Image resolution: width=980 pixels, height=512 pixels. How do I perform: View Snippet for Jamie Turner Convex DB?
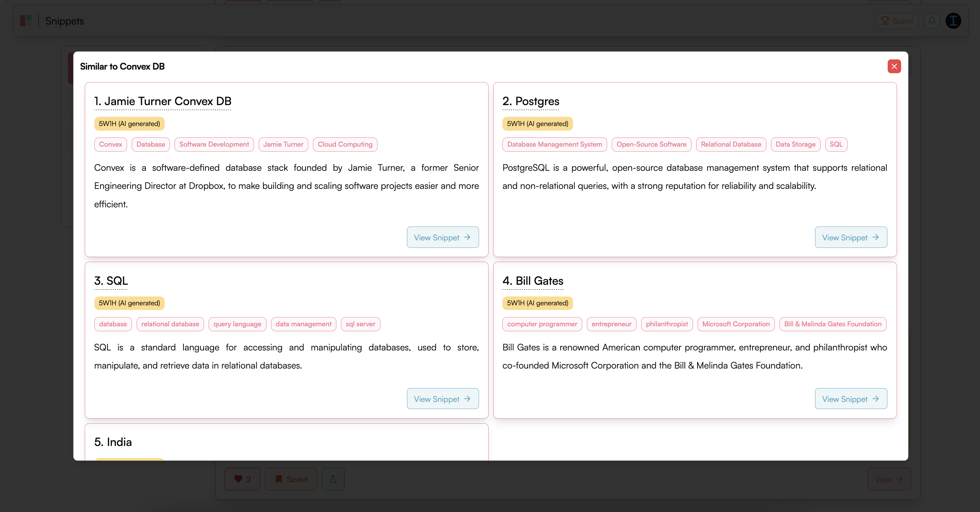[442, 237]
